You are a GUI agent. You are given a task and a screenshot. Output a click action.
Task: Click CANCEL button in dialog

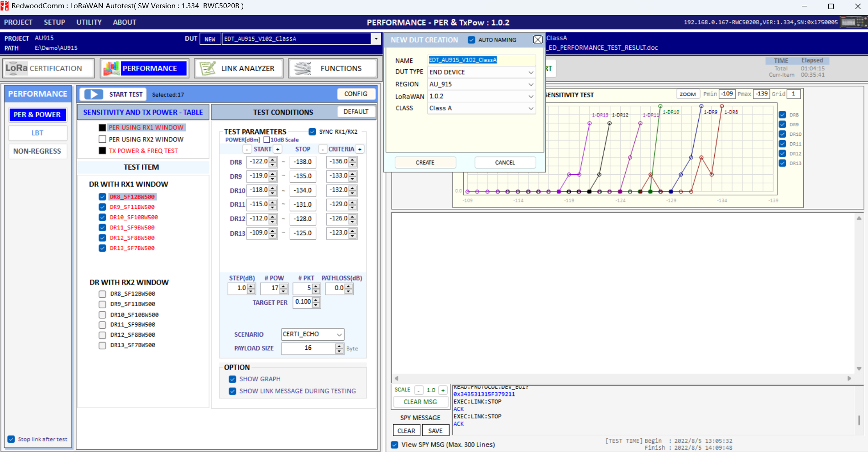click(505, 162)
